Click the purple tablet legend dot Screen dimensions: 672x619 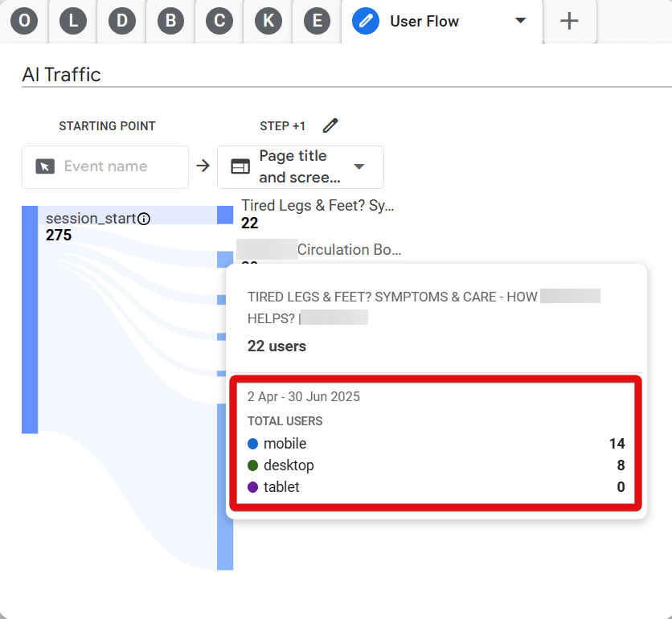pos(253,487)
